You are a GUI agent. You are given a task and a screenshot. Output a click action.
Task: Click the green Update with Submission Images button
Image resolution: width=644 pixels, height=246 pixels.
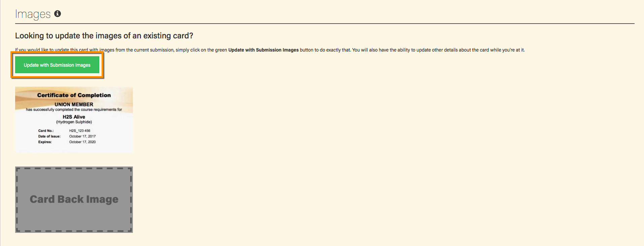click(57, 65)
